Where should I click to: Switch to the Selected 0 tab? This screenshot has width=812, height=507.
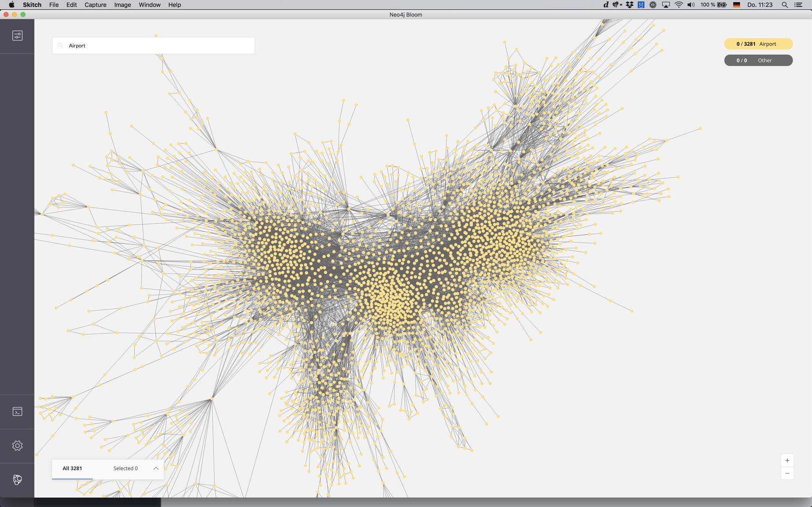125,468
